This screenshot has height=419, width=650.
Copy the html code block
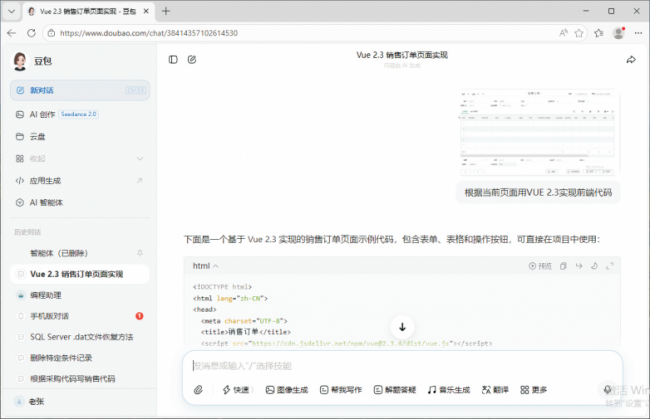[x=564, y=266]
